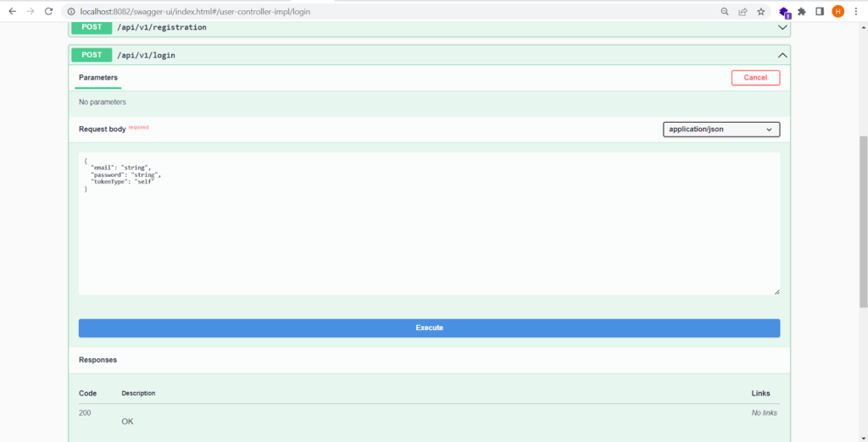Image resolution: width=868 pixels, height=442 pixels.
Task: Click the 200 response code
Action: (85, 412)
